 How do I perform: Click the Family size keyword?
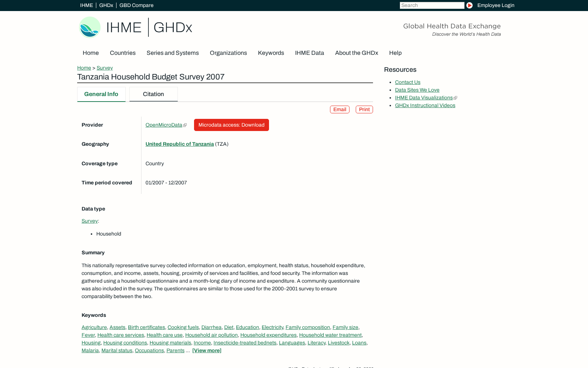(345, 327)
